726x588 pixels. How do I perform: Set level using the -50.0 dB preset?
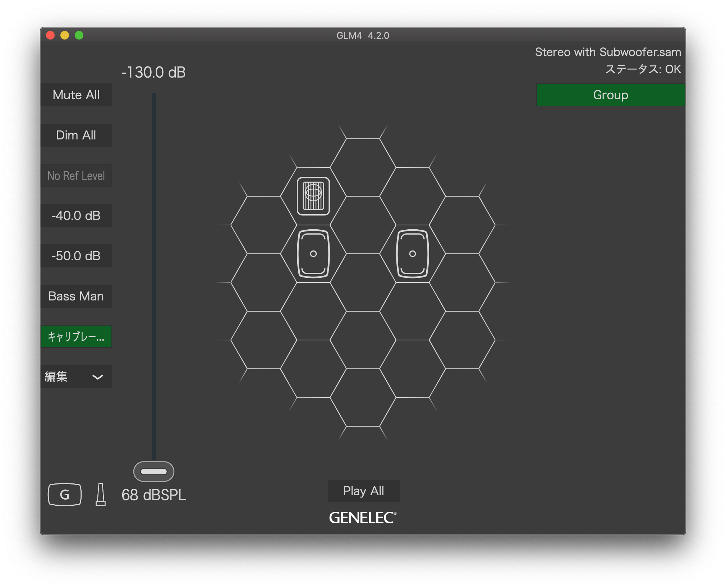coord(77,256)
